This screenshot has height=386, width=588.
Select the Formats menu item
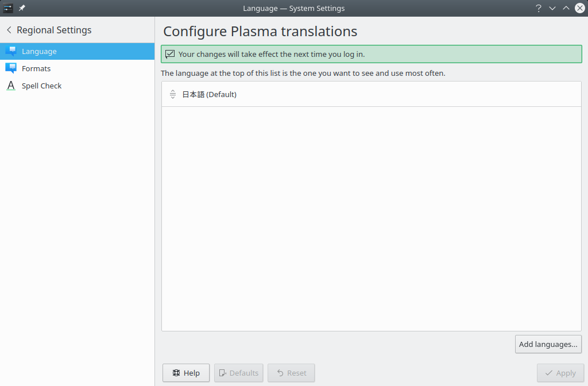[x=36, y=68]
